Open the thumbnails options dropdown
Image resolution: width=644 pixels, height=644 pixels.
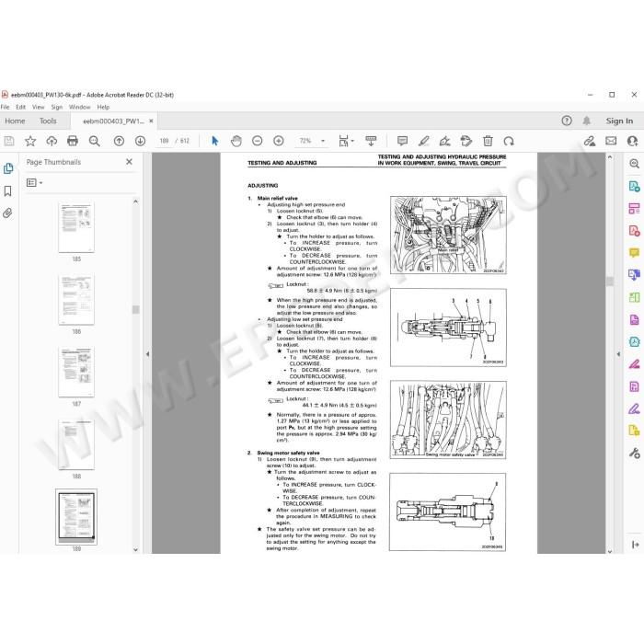pos(35,183)
